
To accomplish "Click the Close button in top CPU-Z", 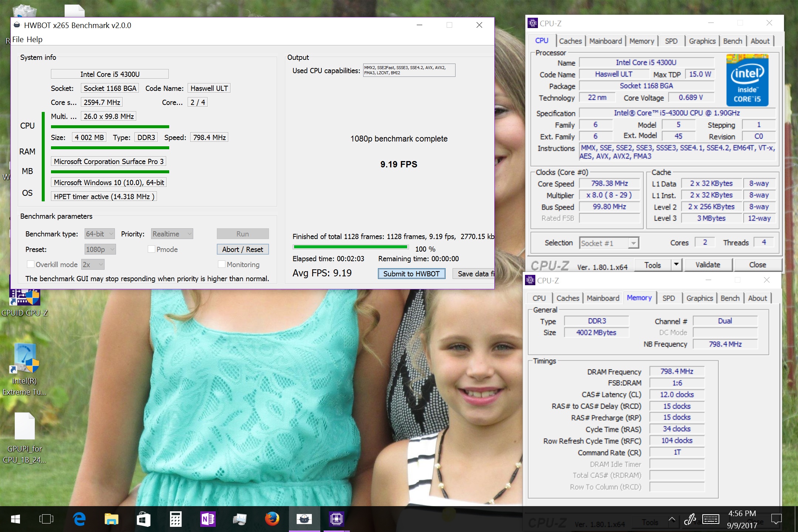I will 757,265.
